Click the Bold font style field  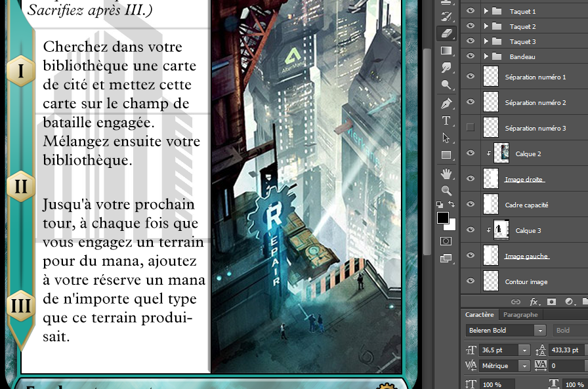coord(570,330)
